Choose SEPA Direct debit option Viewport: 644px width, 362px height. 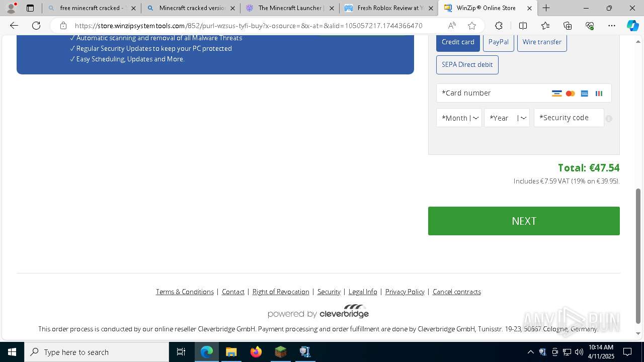467,64
